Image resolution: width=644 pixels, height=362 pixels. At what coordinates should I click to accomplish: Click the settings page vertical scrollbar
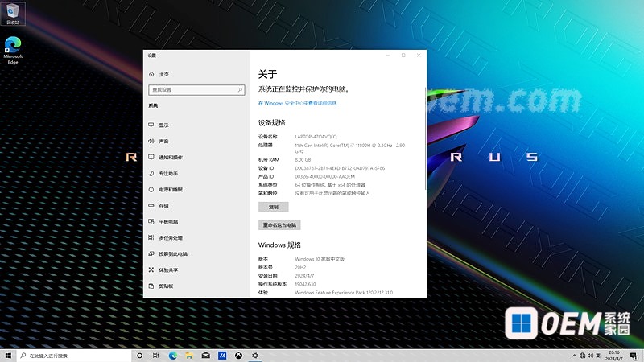coord(425,139)
